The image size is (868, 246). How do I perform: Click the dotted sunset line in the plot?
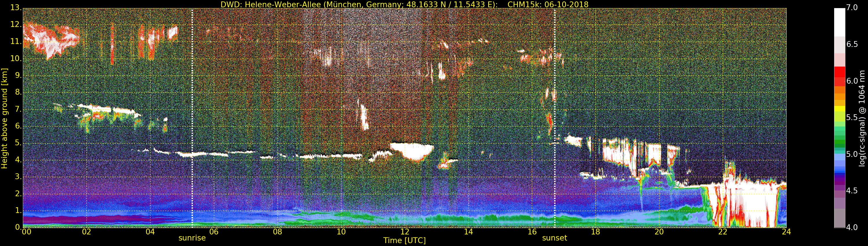tap(555, 118)
